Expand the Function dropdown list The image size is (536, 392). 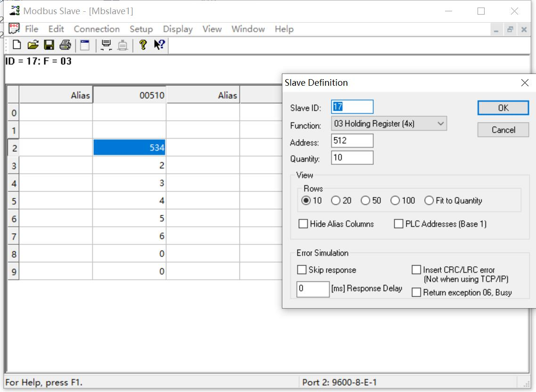click(440, 124)
